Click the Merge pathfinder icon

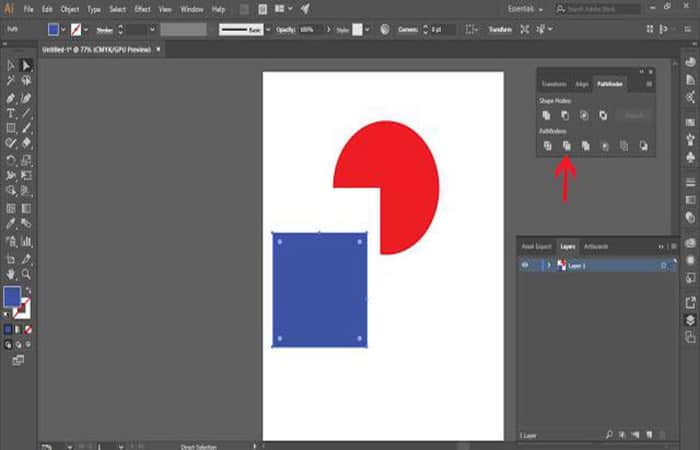(x=586, y=146)
